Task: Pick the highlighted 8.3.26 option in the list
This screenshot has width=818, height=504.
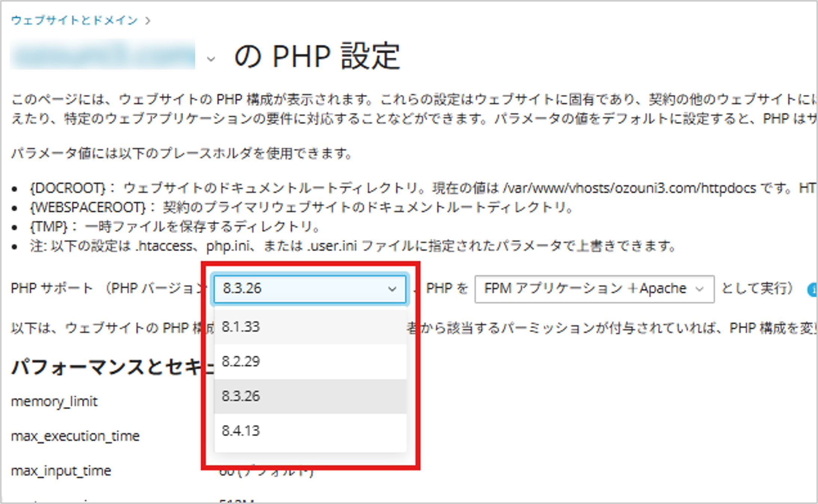Action: click(x=310, y=396)
